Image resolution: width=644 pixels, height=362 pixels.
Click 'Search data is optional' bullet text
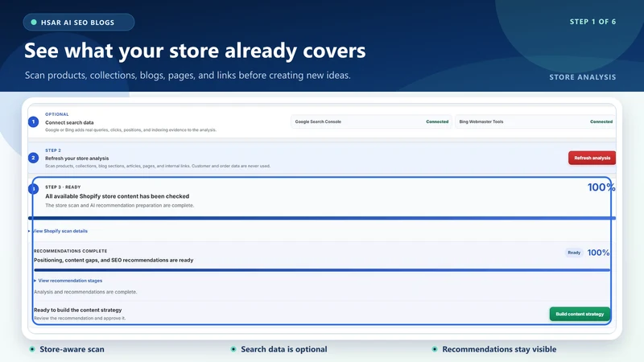coord(284,349)
